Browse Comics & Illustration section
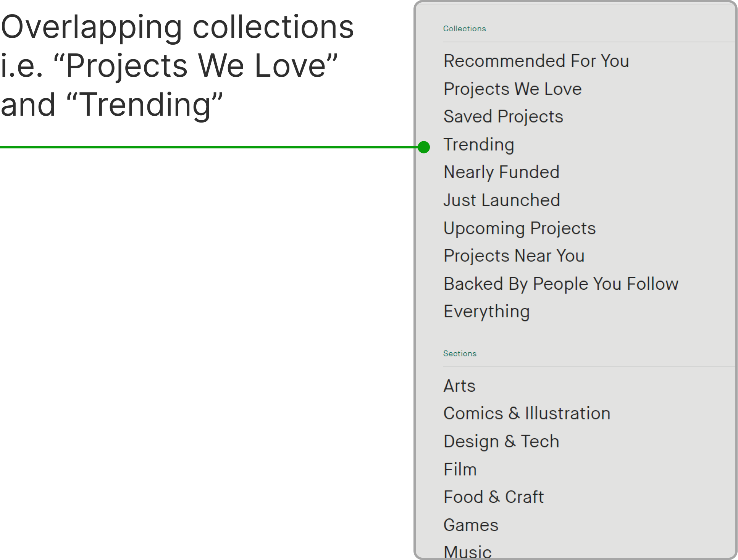The width and height of the screenshot is (738, 560). point(527,413)
